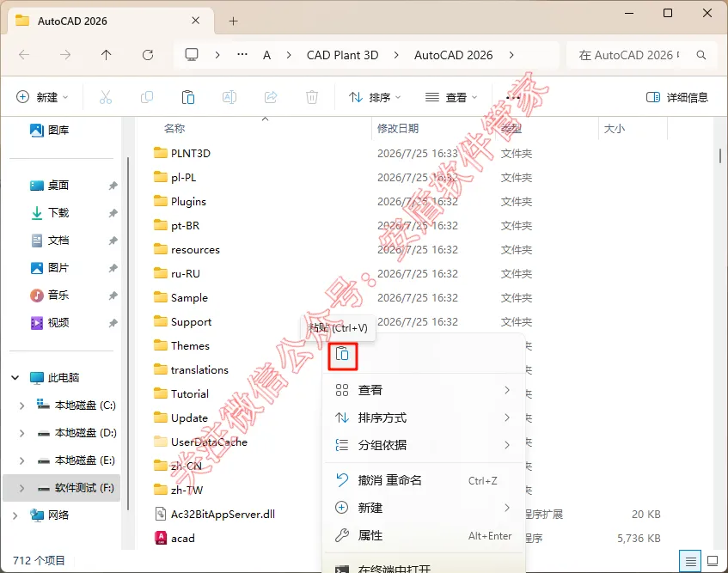
Task: Open Pictures in quick access
Action: click(50, 268)
